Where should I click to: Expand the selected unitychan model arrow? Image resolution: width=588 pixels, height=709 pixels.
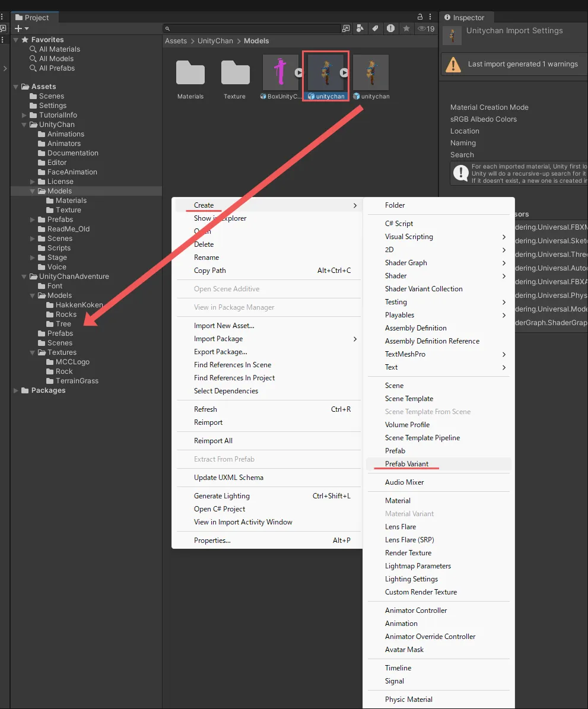[x=344, y=72]
